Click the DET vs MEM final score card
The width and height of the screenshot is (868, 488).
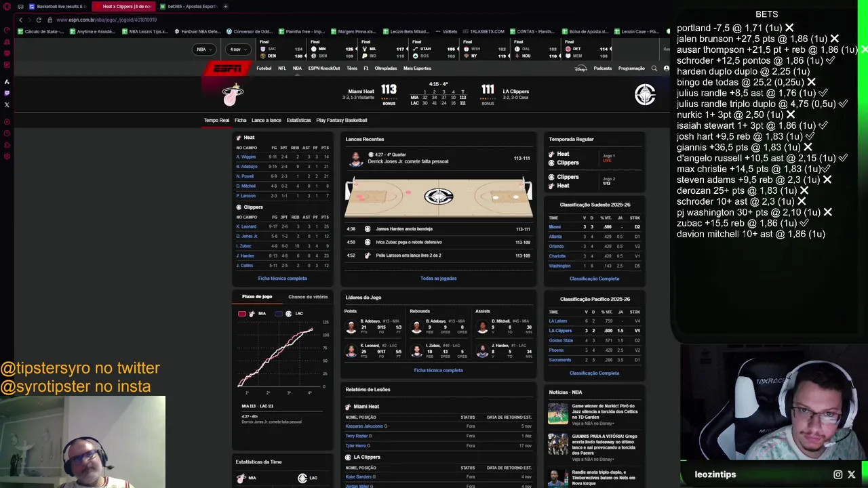(587, 49)
